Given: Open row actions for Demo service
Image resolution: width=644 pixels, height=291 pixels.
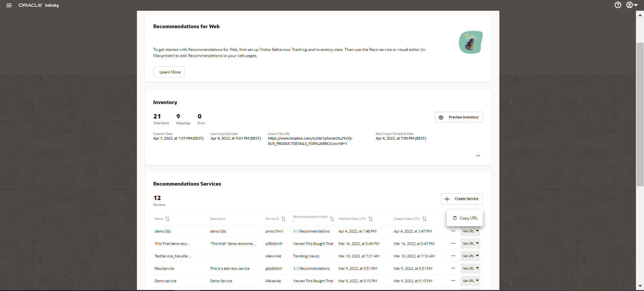Looking at the screenshot, I should [x=453, y=281].
